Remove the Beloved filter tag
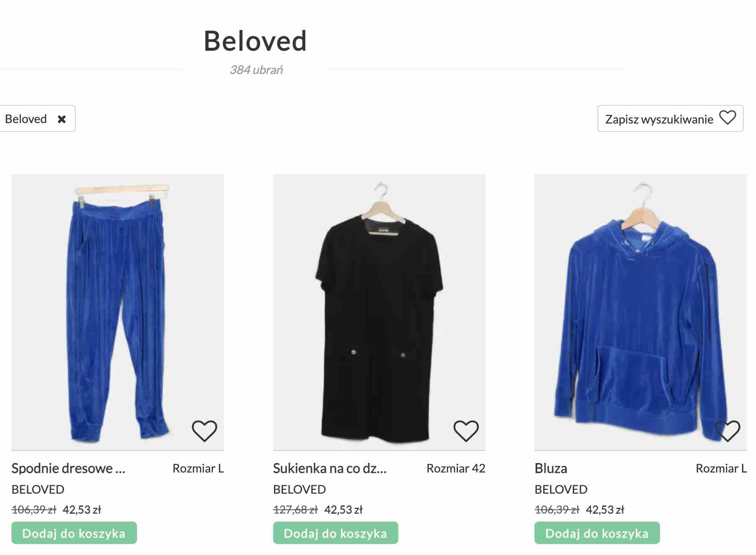This screenshot has height=555, width=756. pyautogui.click(x=62, y=119)
